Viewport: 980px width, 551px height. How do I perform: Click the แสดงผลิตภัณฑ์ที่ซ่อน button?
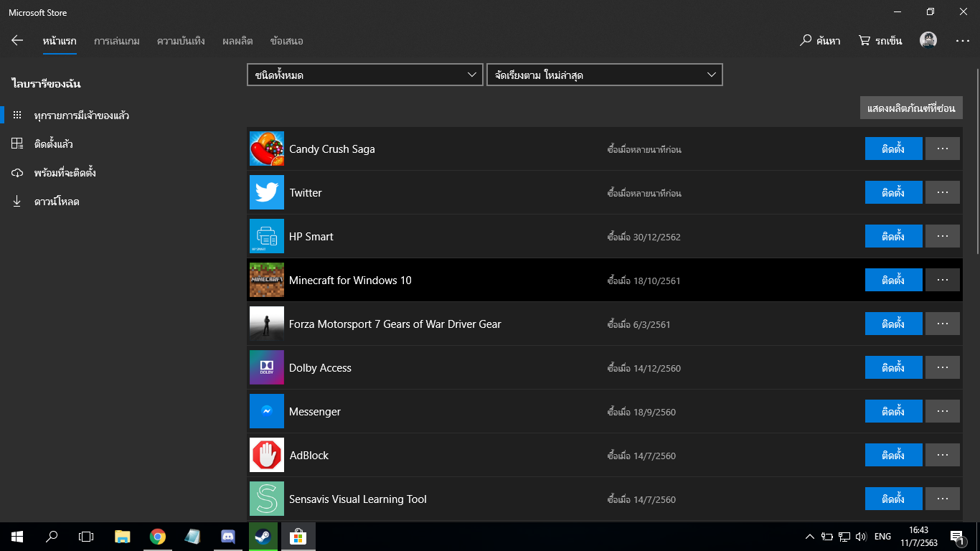(x=911, y=108)
